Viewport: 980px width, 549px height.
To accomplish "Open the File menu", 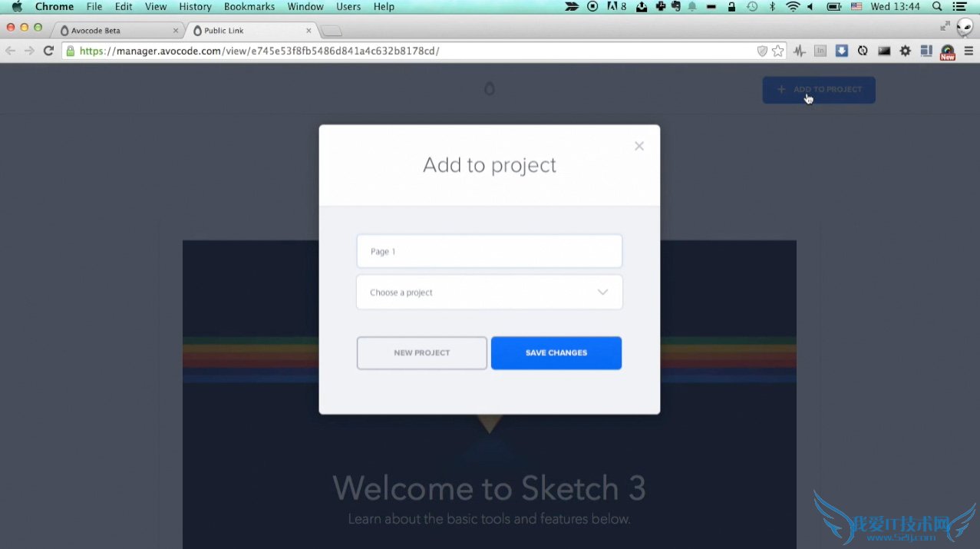I will coord(94,7).
